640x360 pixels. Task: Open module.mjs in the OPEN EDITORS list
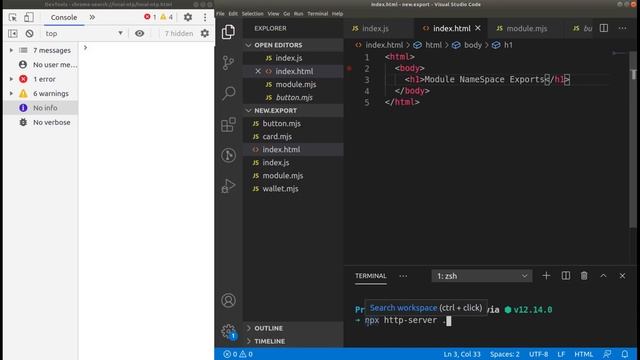[x=293, y=84]
